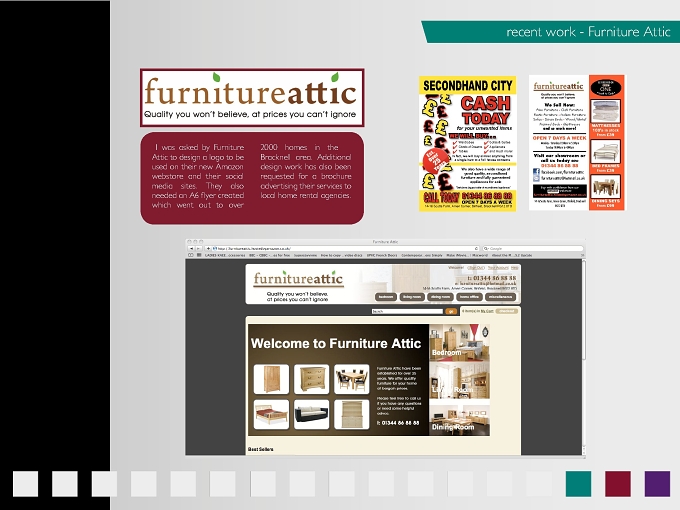Click the browser forward arrow button
680x510 pixels.
[x=198, y=248]
